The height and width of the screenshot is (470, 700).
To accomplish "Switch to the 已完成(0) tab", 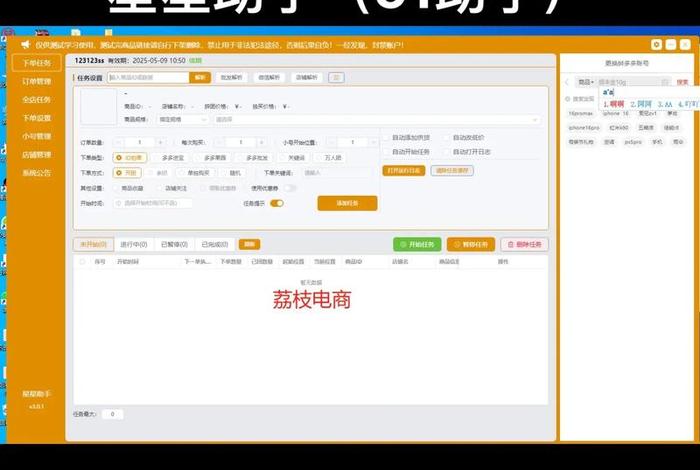I will [215, 244].
